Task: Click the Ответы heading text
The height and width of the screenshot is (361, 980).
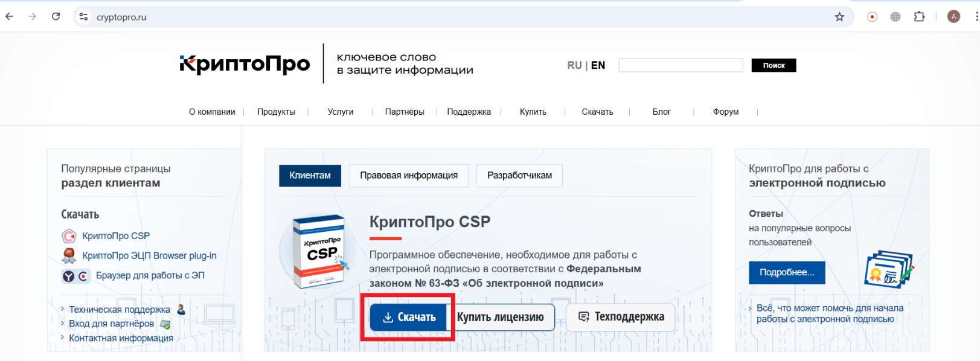Action: tap(766, 214)
